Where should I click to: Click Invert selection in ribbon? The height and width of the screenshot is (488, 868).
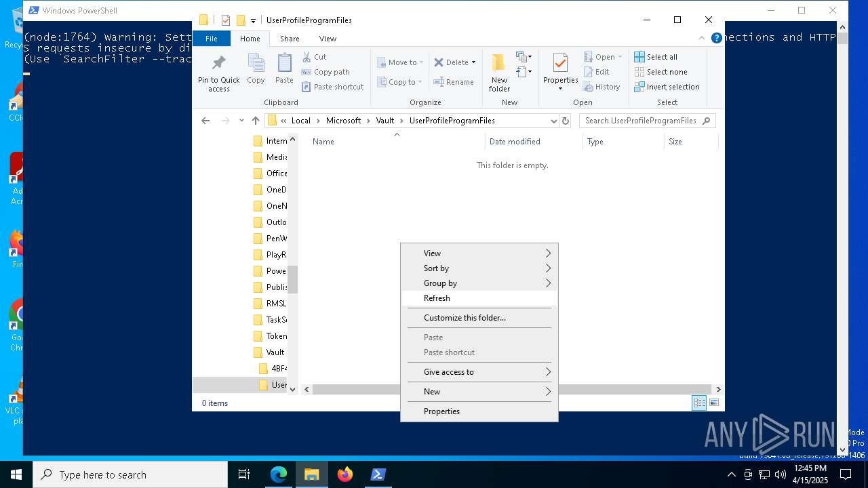point(667,87)
